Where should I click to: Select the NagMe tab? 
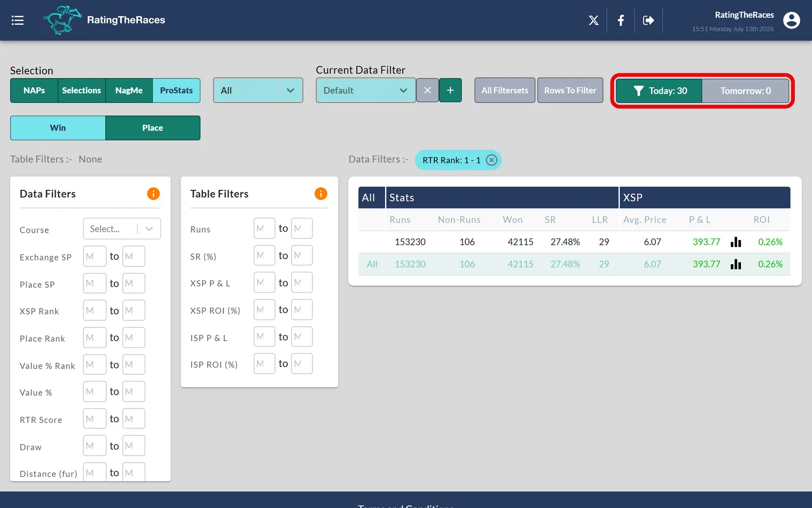pyautogui.click(x=129, y=90)
